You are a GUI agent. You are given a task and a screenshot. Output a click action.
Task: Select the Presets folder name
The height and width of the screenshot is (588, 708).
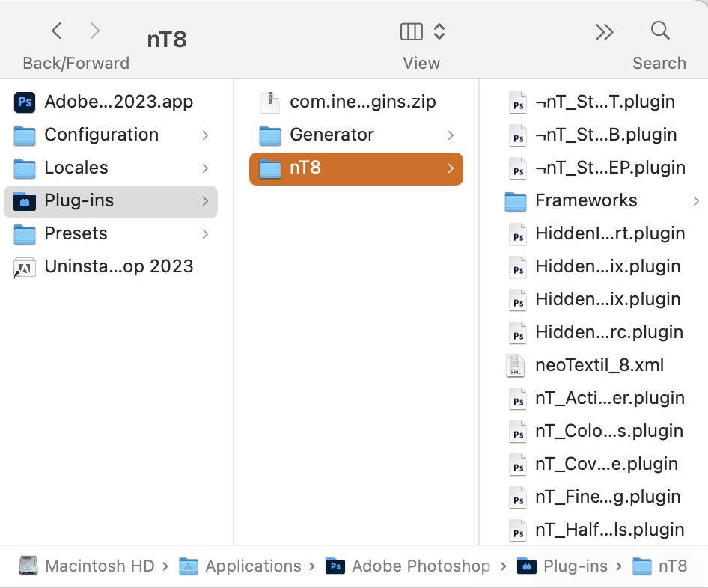76,233
